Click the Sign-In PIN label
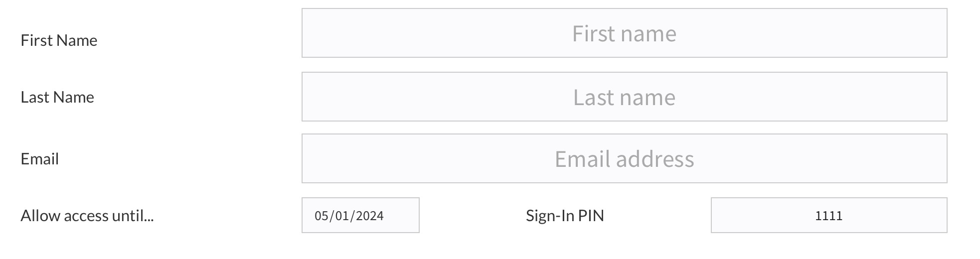This screenshot has width=980, height=259. point(565,216)
